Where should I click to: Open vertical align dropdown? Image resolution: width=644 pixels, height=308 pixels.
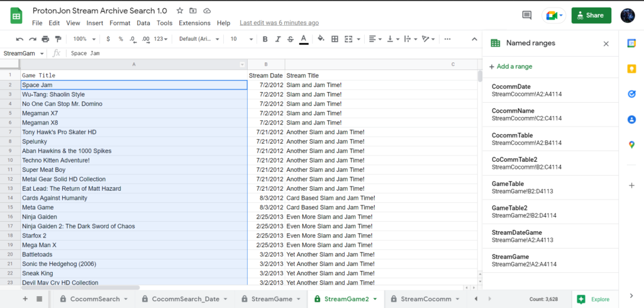point(393,39)
